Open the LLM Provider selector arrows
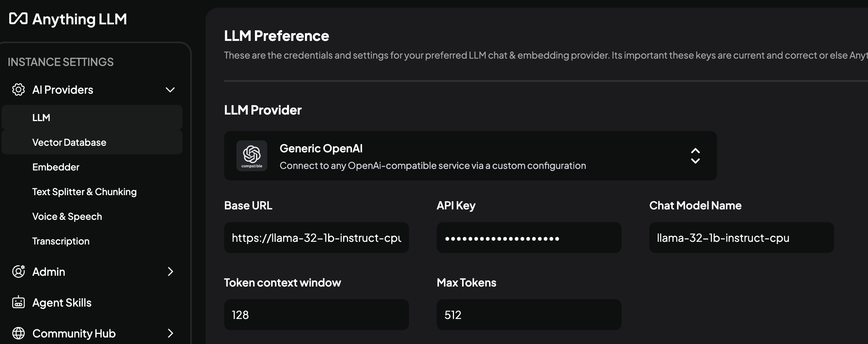Image resolution: width=868 pixels, height=344 pixels. tap(695, 156)
